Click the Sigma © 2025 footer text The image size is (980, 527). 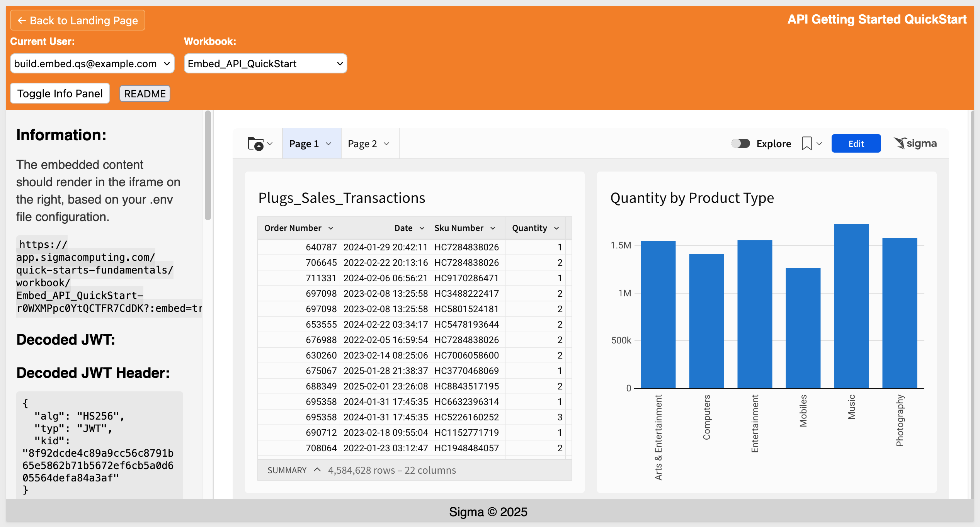(488, 512)
